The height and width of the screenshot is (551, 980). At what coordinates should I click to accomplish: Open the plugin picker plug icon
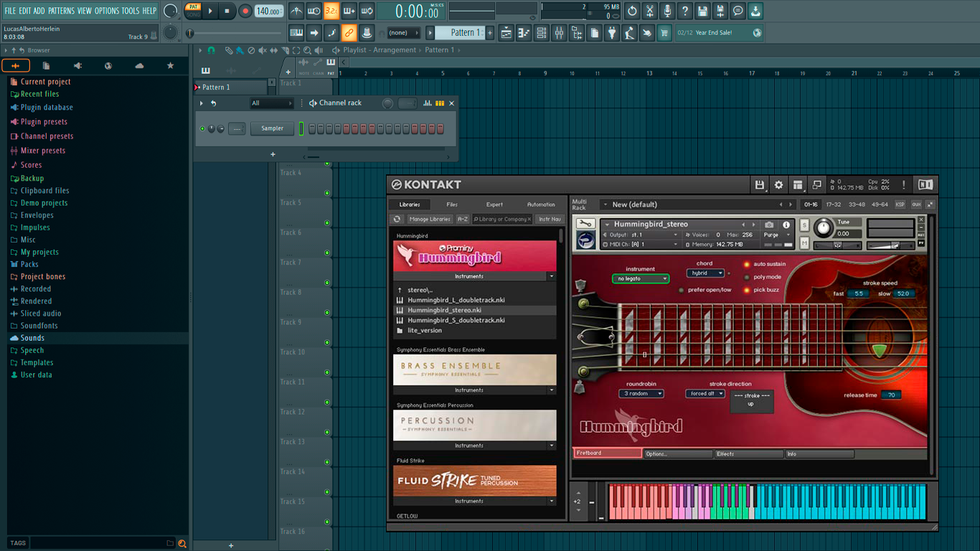coord(612,33)
